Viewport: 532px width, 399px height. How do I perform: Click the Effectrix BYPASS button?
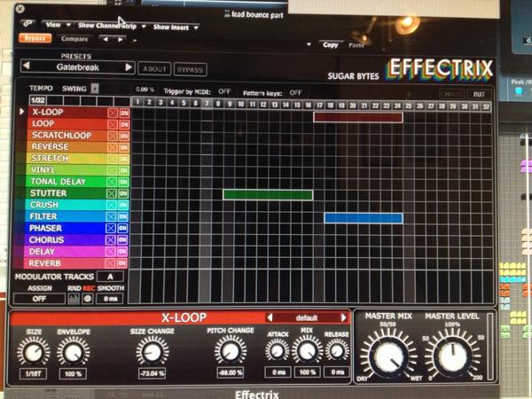(191, 70)
